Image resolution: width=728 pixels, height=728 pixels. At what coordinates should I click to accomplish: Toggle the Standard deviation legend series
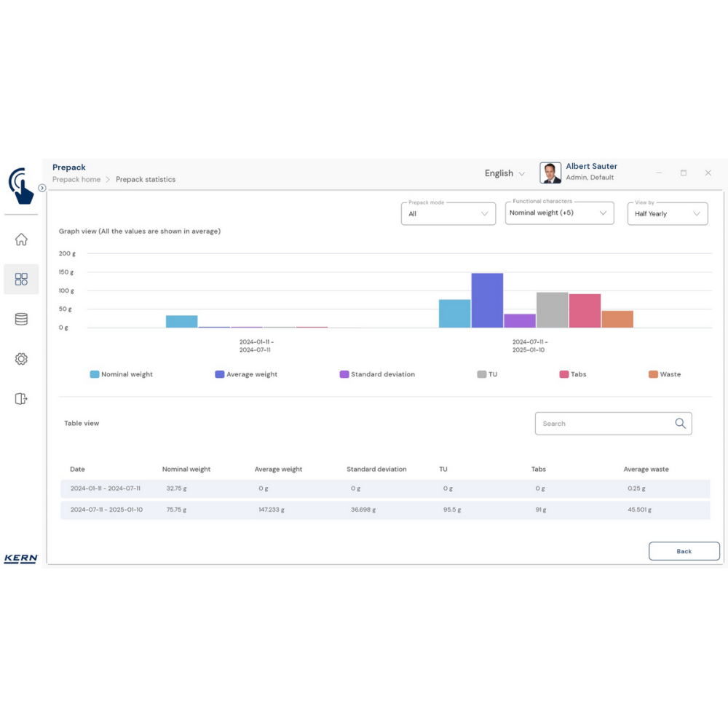point(377,374)
